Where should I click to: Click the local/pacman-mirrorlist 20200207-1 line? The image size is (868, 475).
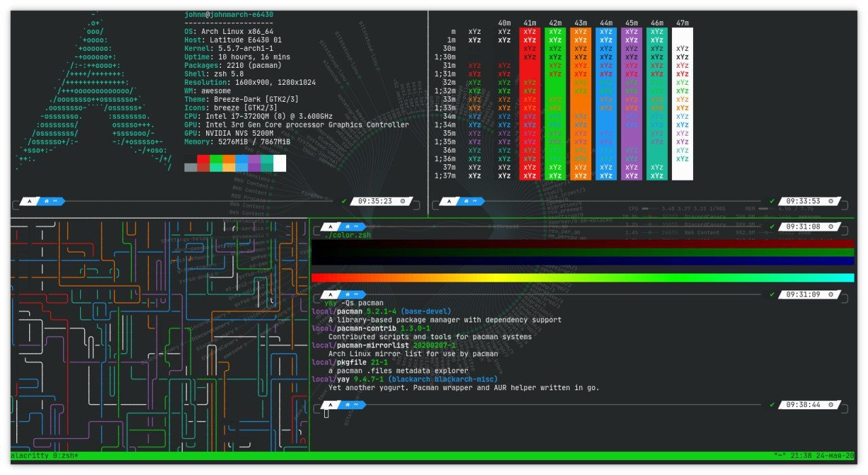[384, 345]
